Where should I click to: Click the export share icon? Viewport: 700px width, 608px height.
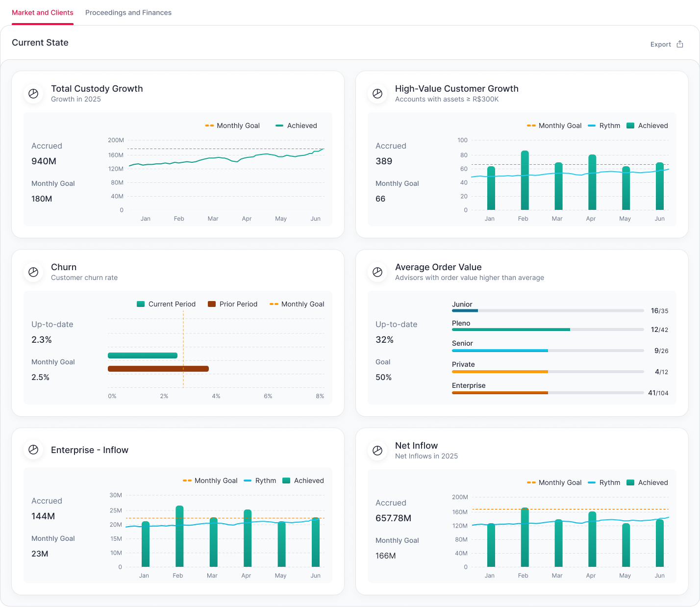680,44
